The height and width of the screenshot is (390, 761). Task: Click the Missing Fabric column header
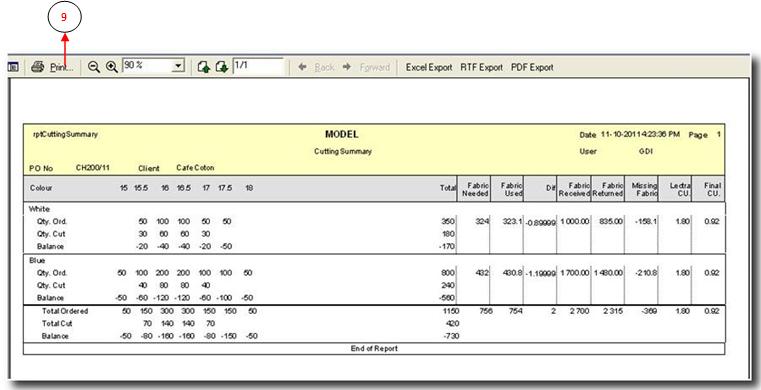644,189
